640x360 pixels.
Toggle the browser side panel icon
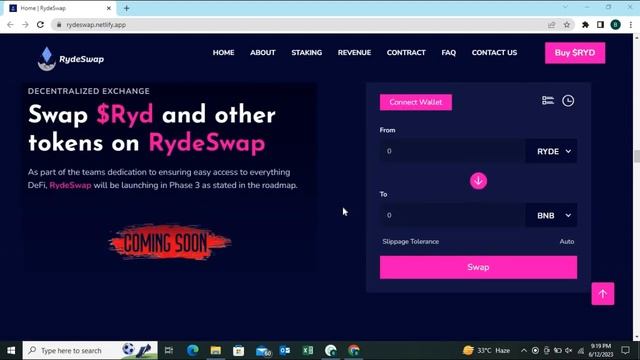[600, 24]
